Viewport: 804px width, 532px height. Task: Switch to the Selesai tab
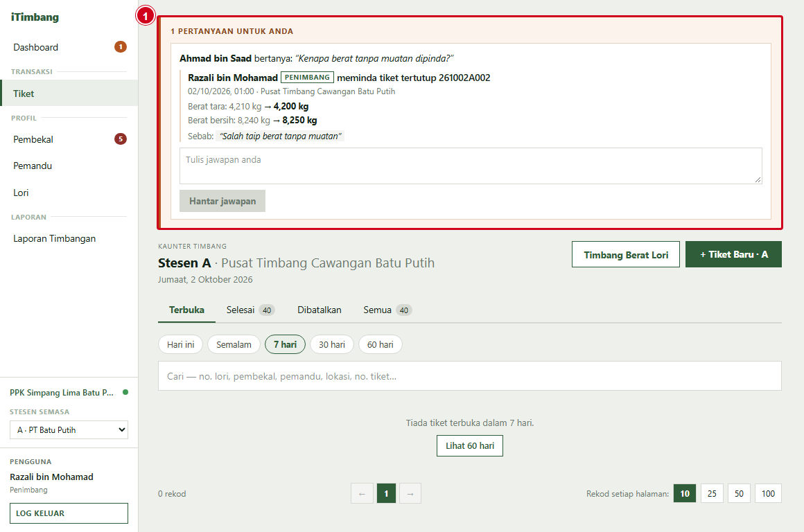click(x=251, y=310)
